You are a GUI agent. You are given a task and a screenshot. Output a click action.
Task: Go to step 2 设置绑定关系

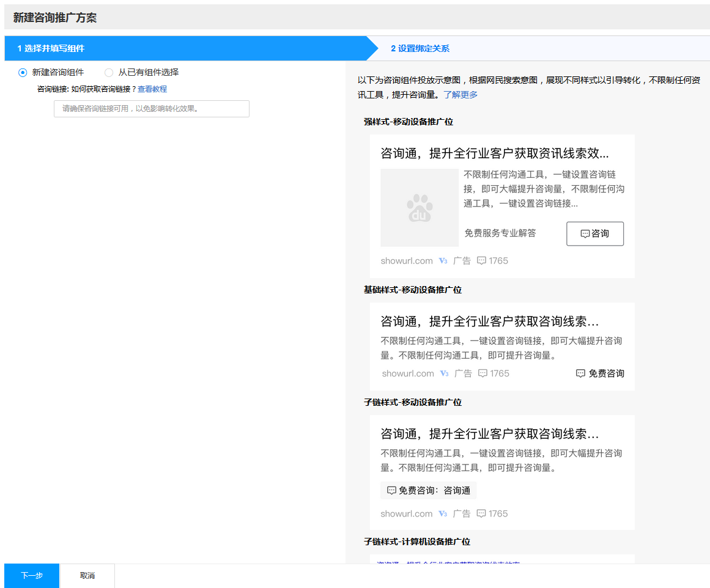[x=420, y=48]
